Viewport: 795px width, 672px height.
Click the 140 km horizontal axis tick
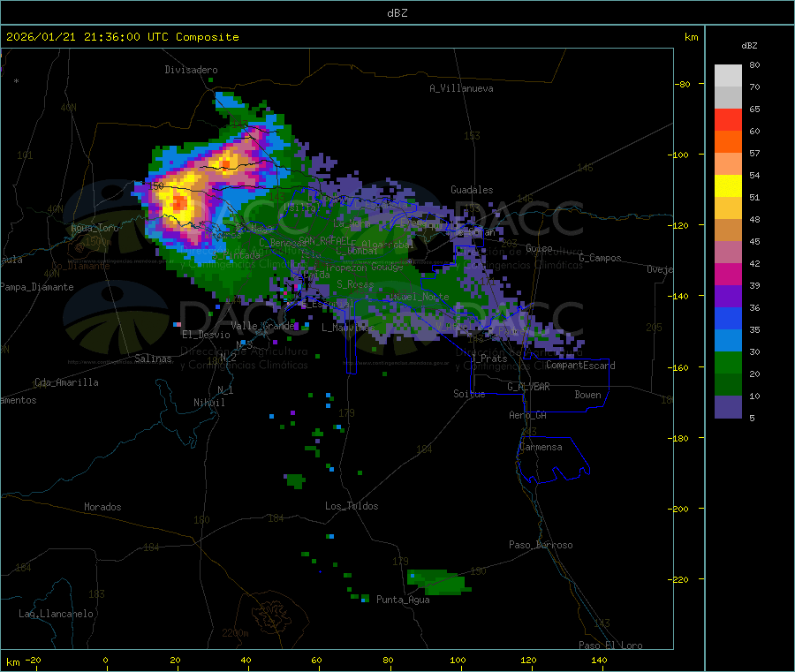(x=599, y=660)
